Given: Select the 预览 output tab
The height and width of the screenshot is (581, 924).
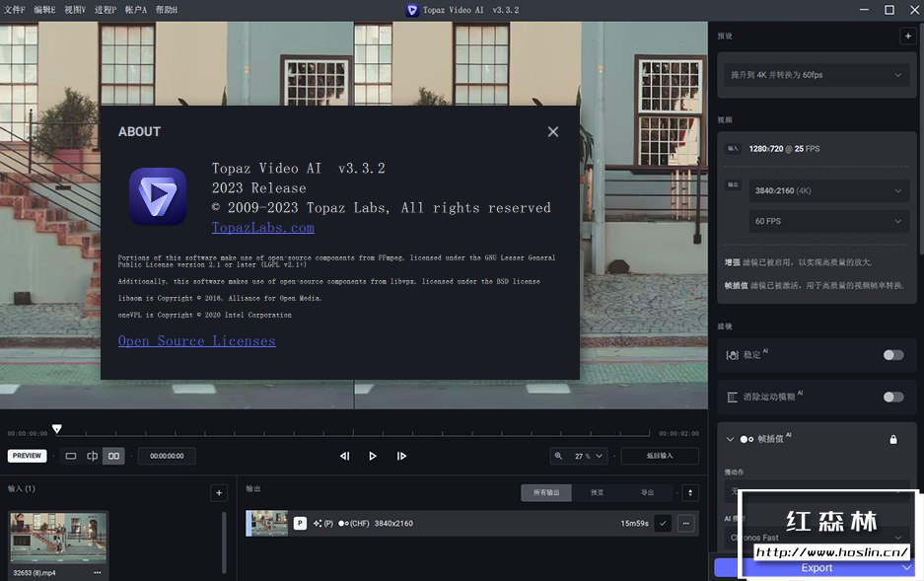Looking at the screenshot, I should pos(597,492).
